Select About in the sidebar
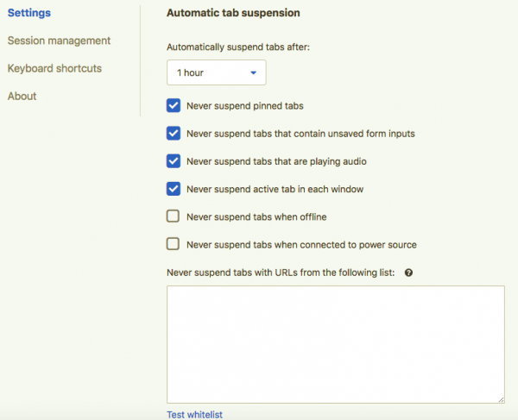Screen dimensions: 518x420 (22, 96)
